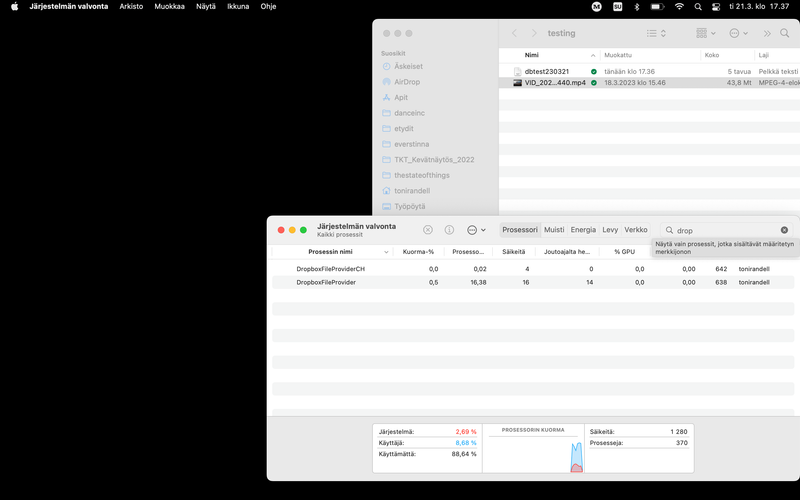Click the Wi-Fi icon in menu bar

pyautogui.click(x=680, y=6)
